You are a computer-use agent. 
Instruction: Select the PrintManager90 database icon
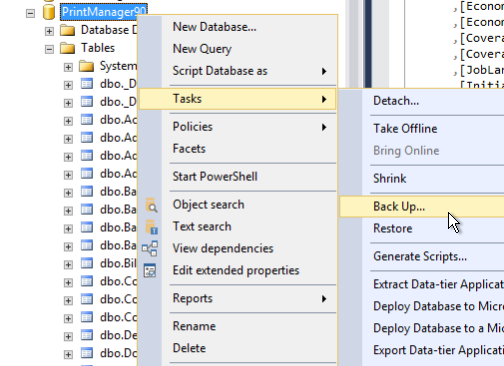(49, 12)
